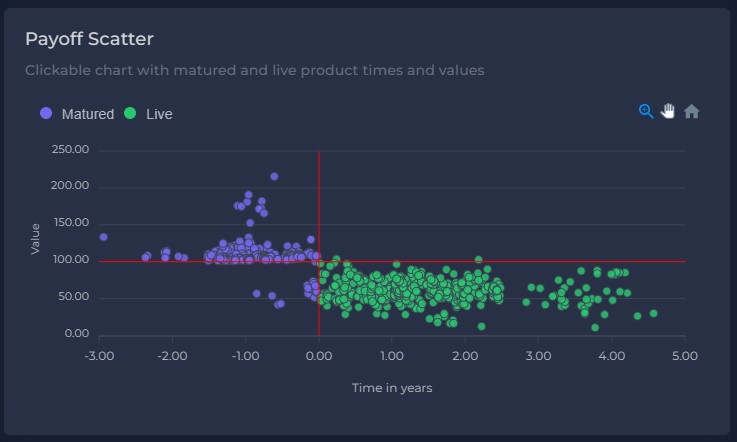Click the Payoff Scatter title

[x=89, y=39]
